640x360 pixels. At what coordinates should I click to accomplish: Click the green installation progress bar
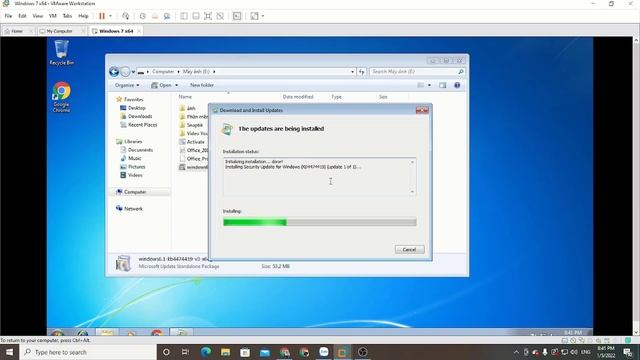[x=320, y=222]
